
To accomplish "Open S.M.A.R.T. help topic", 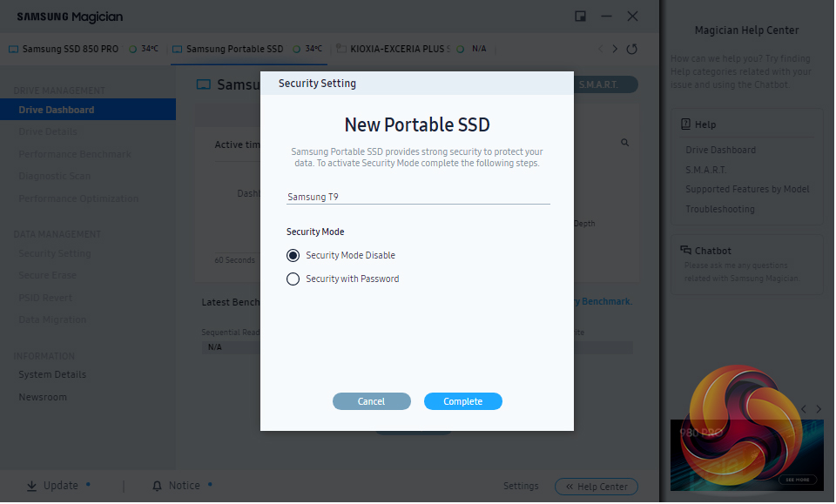I will tap(706, 170).
